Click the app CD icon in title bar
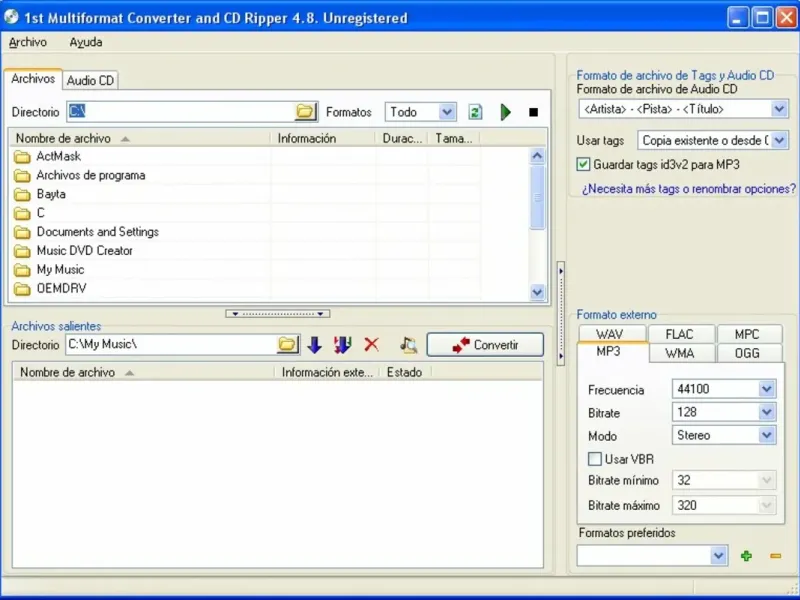800x600 pixels. point(11,17)
